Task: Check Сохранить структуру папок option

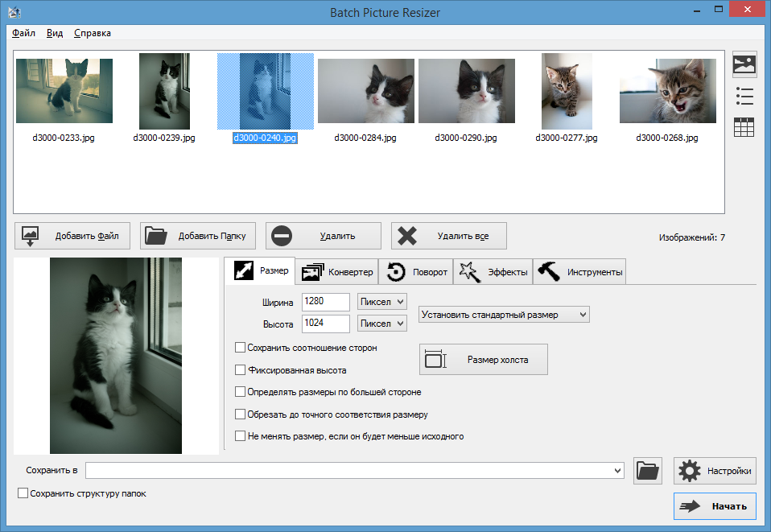Action: tap(23, 493)
